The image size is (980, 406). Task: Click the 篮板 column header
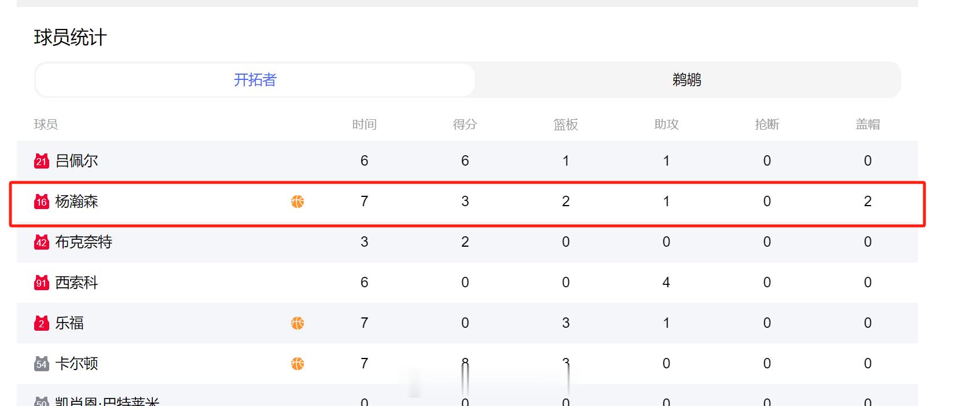click(566, 125)
